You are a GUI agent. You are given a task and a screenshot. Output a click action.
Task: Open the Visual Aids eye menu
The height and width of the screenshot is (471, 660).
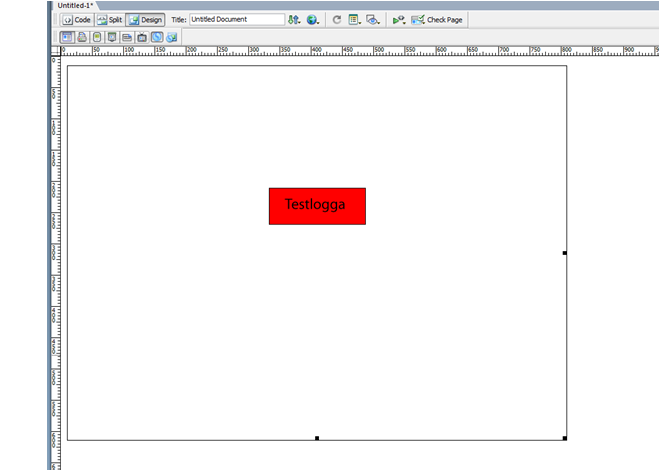coord(373,20)
